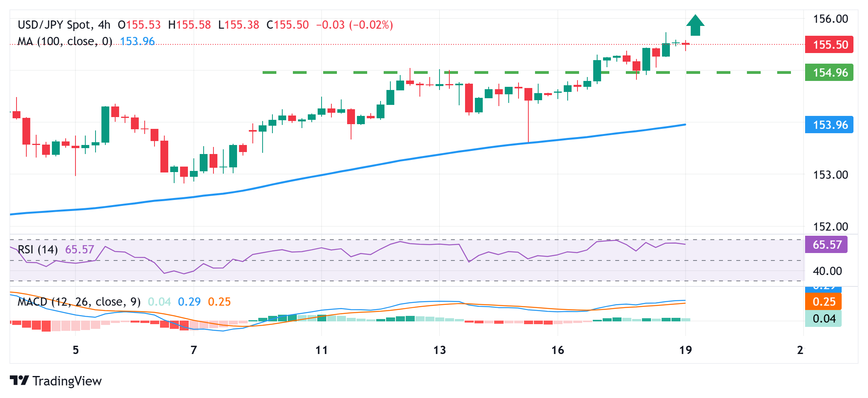Click date 19 on the time axis
868x398 pixels.
tap(686, 350)
